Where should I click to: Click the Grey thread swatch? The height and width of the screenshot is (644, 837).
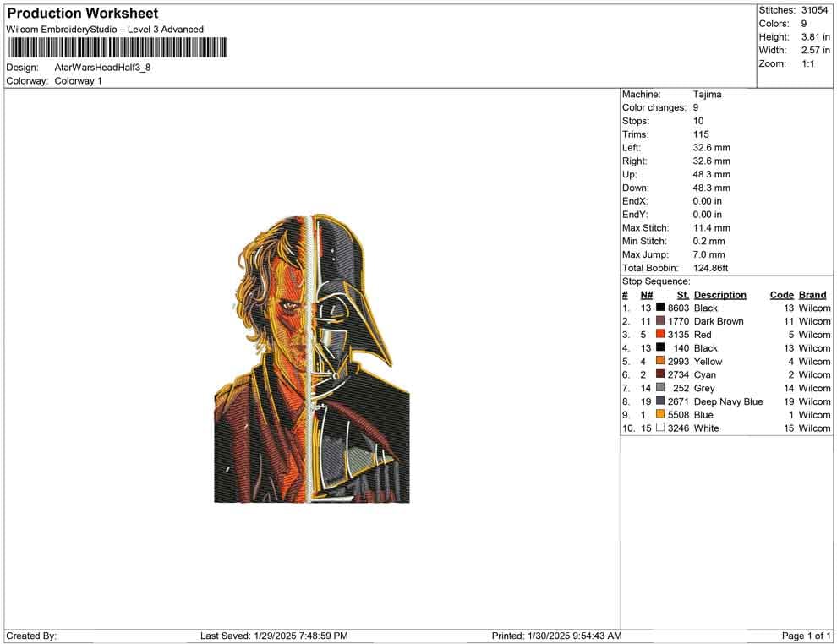pos(660,387)
